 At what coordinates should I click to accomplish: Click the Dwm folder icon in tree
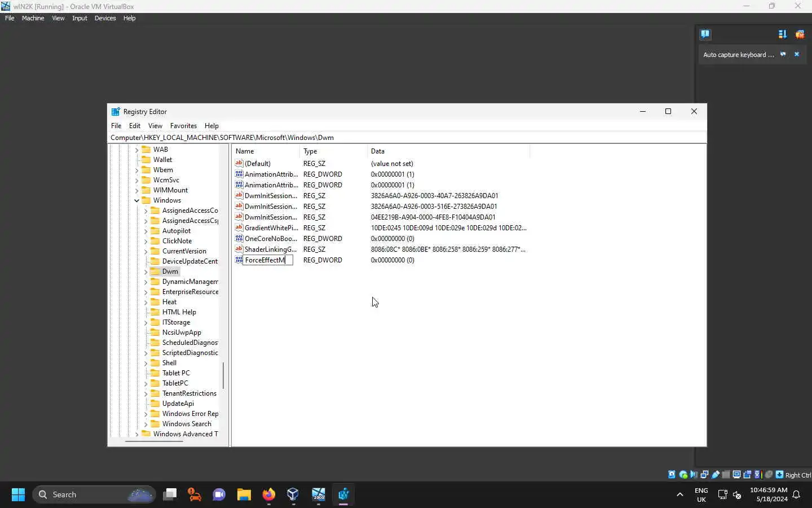pyautogui.click(x=155, y=271)
